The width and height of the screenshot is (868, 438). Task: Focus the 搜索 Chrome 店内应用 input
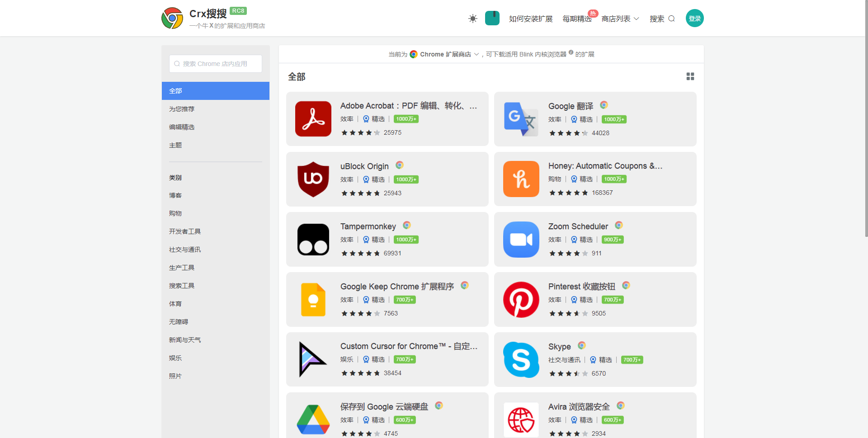pos(216,64)
